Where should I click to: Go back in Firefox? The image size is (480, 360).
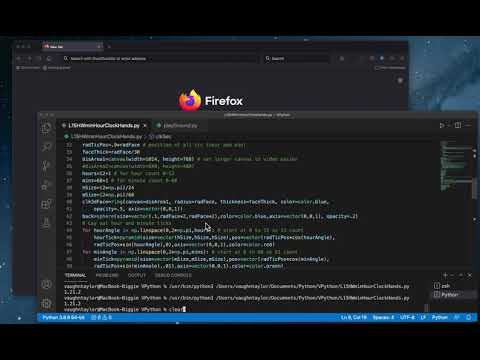19,59
